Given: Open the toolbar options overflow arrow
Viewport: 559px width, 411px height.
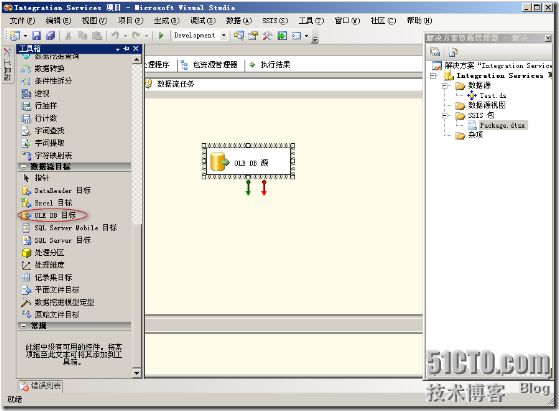Looking at the screenshot, I should [x=315, y=39].
